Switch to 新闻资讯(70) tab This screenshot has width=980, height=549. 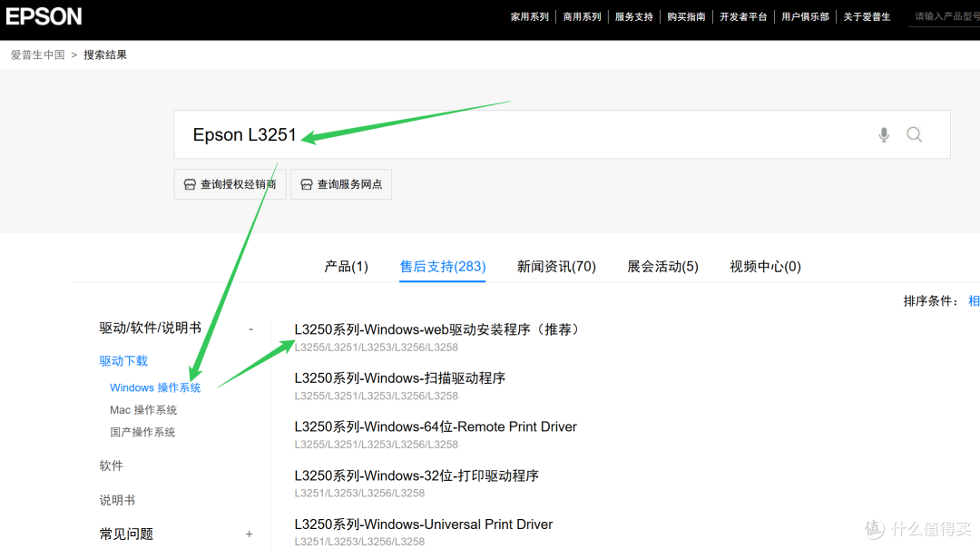[x=556, y=267]
